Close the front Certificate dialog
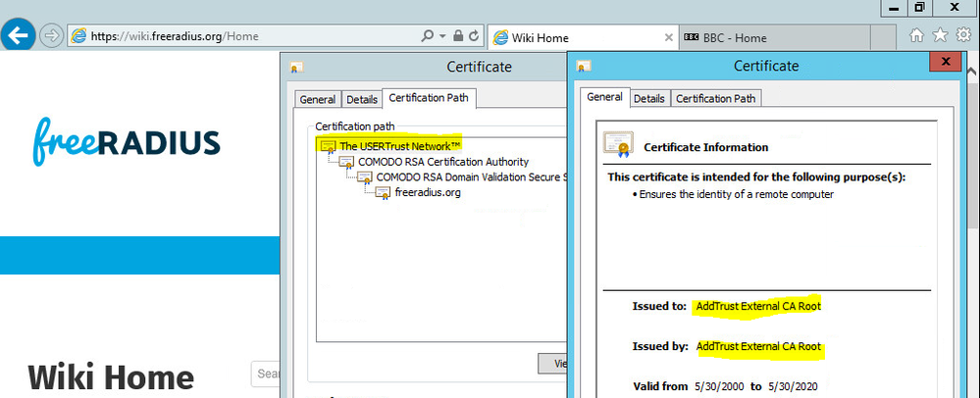The height and width of the screenshot is (398, 980). 945,62
